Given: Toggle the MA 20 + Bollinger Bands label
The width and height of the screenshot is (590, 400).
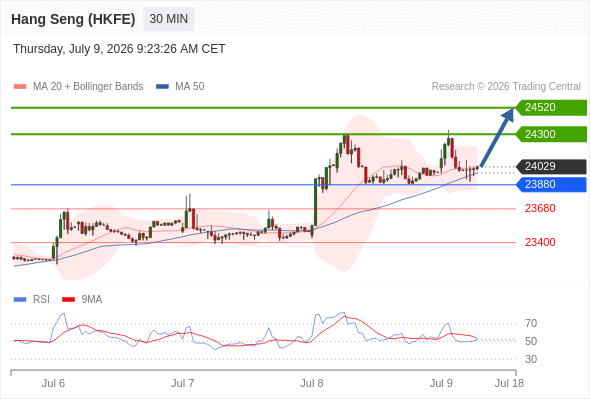Looking at the screenshot, I should (88, 87).
